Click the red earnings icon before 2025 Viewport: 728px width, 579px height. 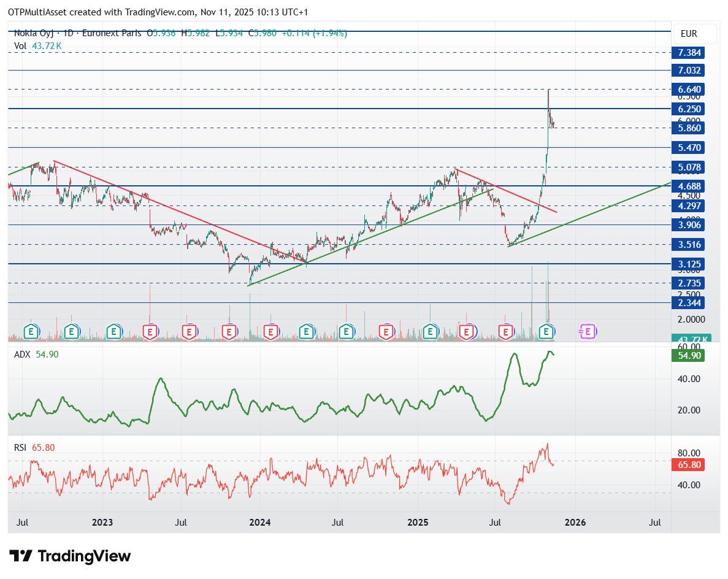[x=386, y=332]
